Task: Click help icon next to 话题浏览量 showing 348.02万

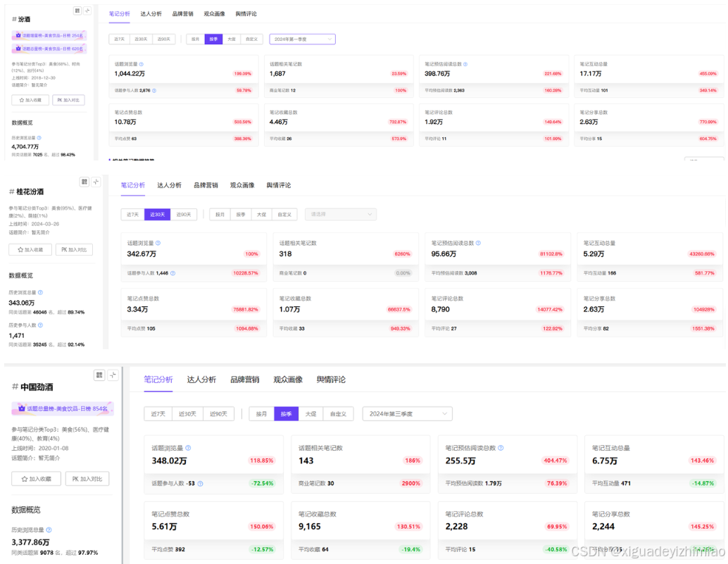Action: [x=188, y=448]
